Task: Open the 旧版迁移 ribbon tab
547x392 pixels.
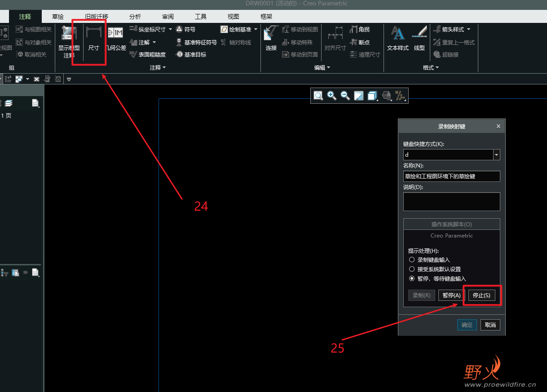Action: 97,17
